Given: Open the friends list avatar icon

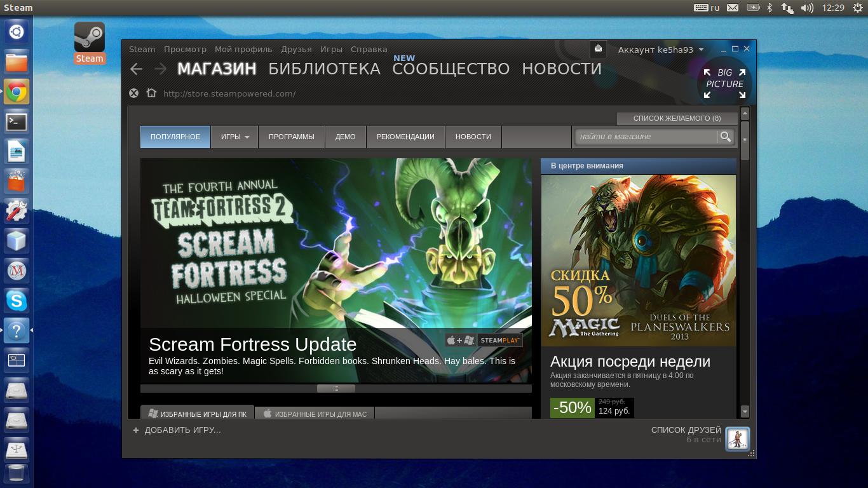Looking at the screenshot, I should (738, 439).
